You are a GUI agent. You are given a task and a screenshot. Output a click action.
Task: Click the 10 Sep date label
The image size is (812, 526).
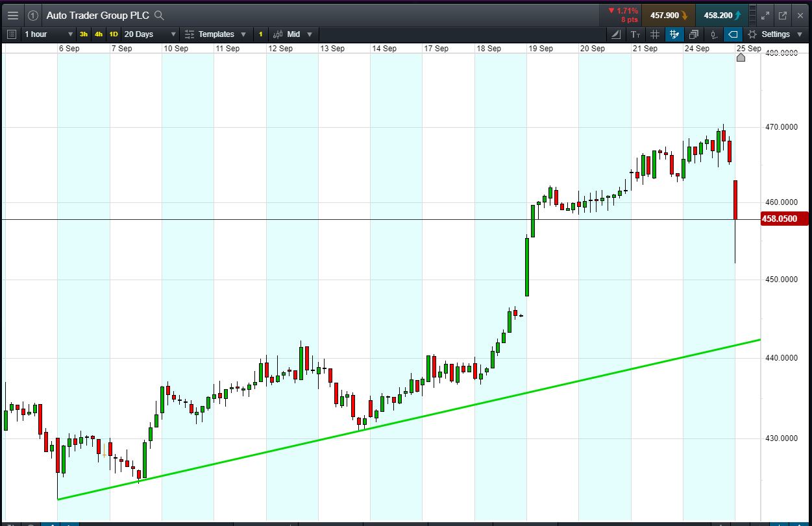176,48
